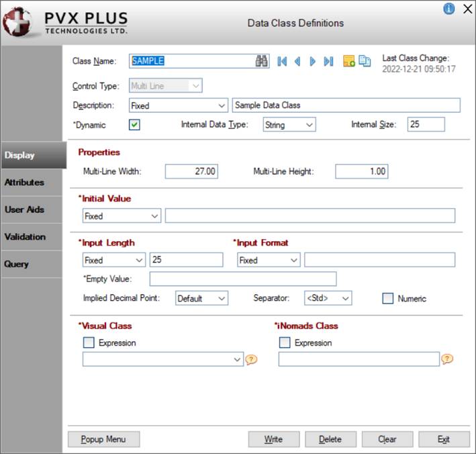Open the Internal Data Type dropdown
Image resolution: width=476 pixels, height=454 pixels.
pyautogui.click(x=289, y=125)
